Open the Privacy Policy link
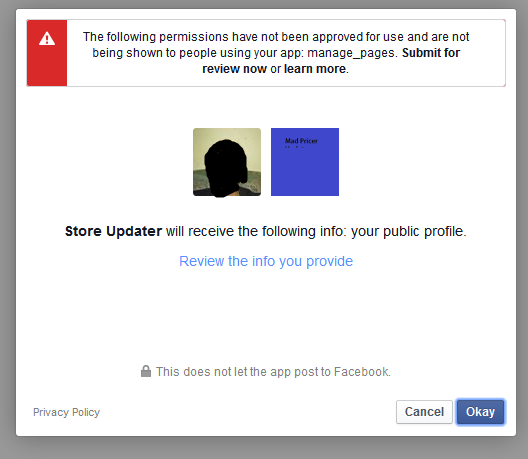528x459 pixels. (66, 412)
